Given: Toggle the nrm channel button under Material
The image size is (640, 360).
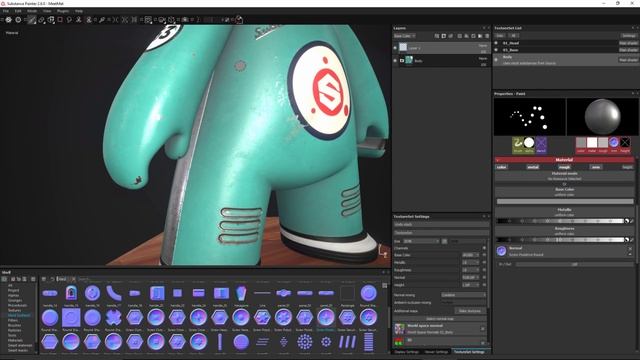Looking at the screenshot, I should (596, 167).
